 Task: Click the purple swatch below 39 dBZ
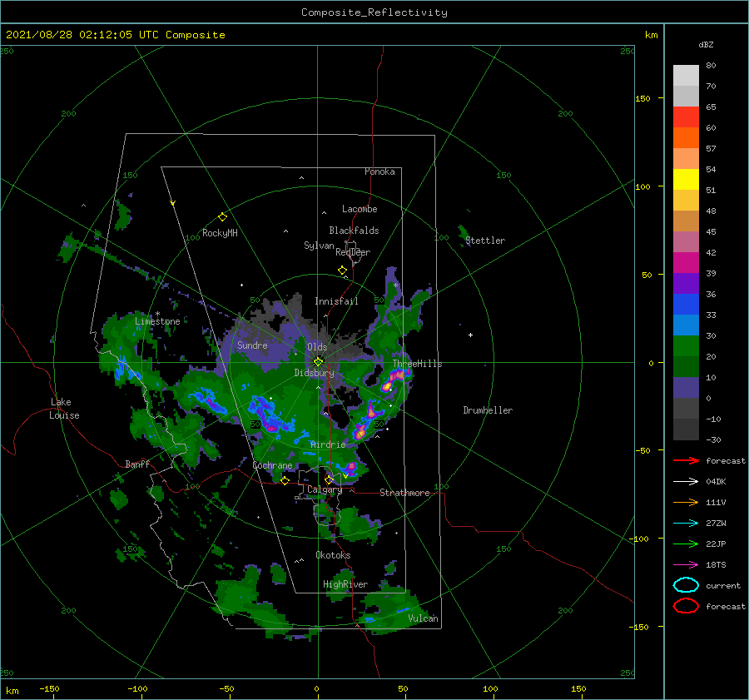(686, 283)
